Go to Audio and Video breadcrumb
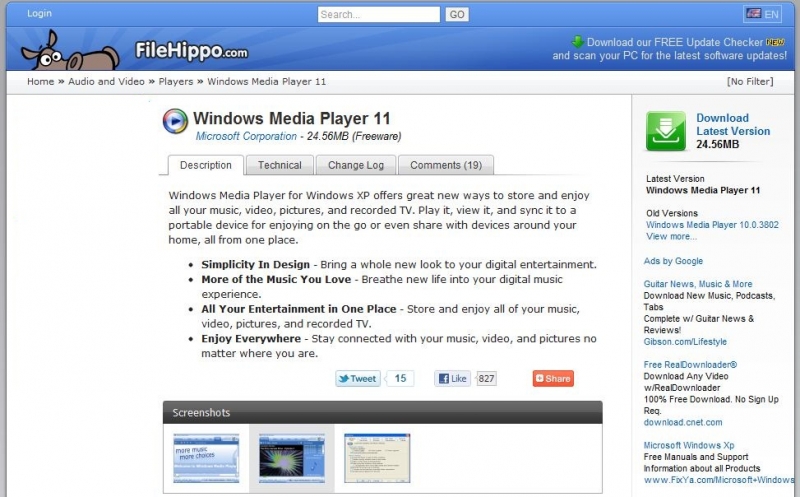Image resolution: width=800 pixels, height=497 pixels. pyautogui.click(x=106, y=82)
